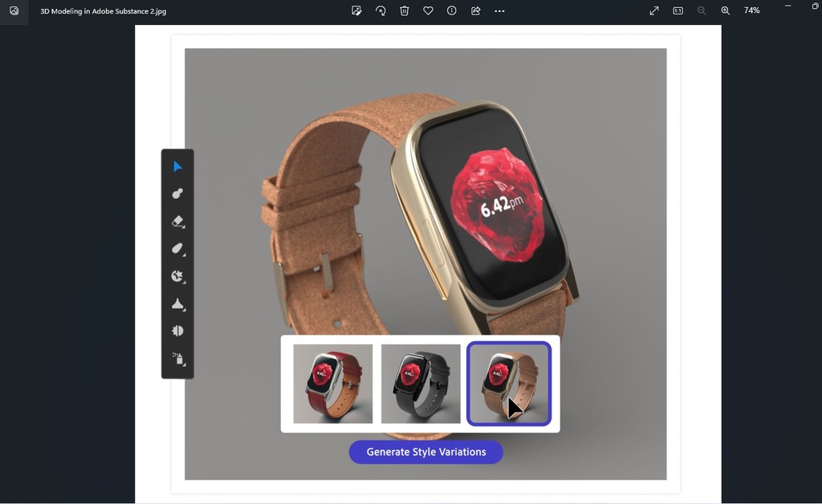The width and height of the screenshot is (822, 504).
Task: Select the smudge tool in the dark toolbar
Action: click(177, 248)
